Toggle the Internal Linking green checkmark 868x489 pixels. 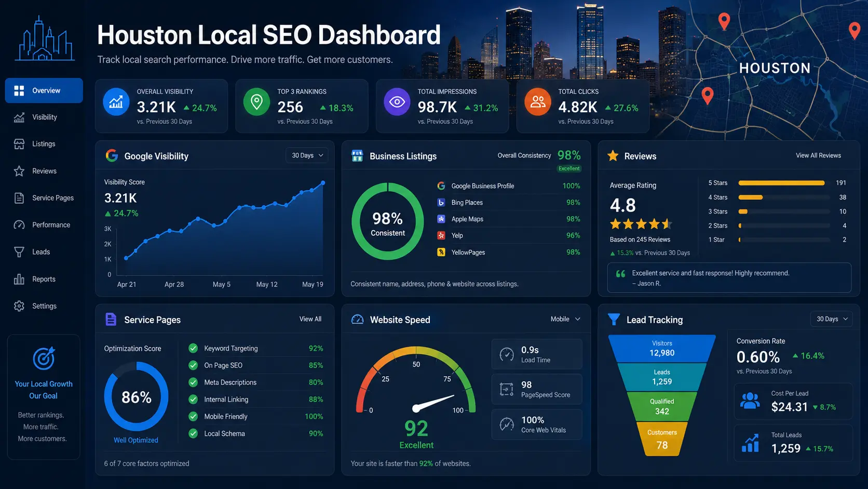coord(193,400)
